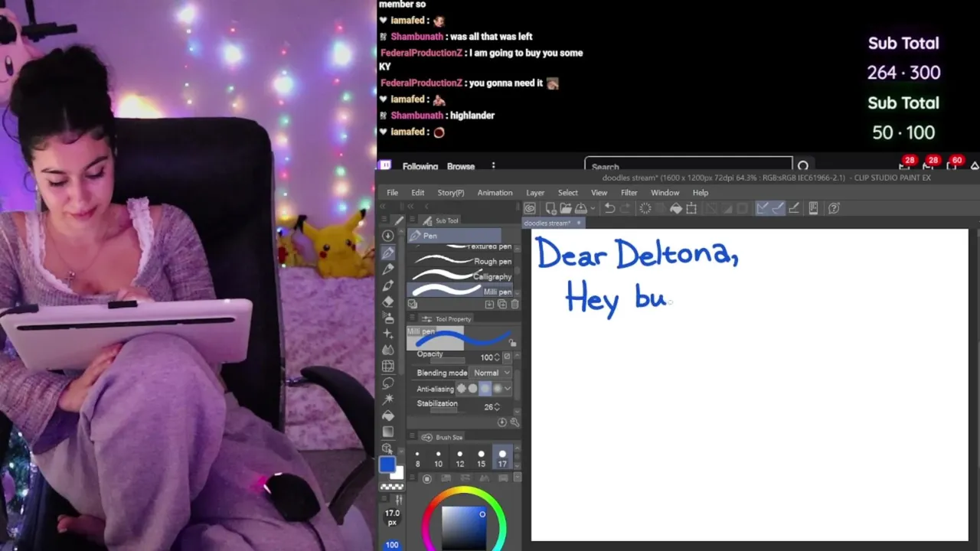Screen dimensions: 980x551
Task: Open Clip Studio Paint support help icon
Action: pos(834,208)
